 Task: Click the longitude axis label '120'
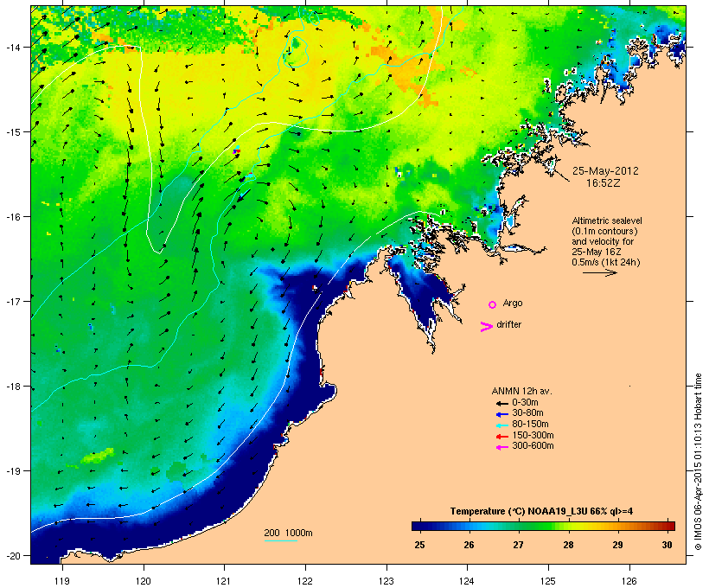click(144, 581)
